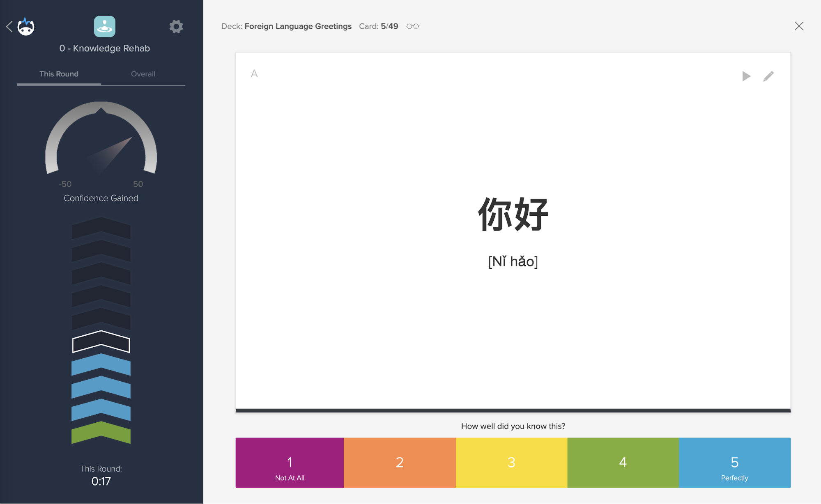The height and width of the screenshot is (504, 821).
Task: Click the close X button for card
Action: (x=799, y=26)
